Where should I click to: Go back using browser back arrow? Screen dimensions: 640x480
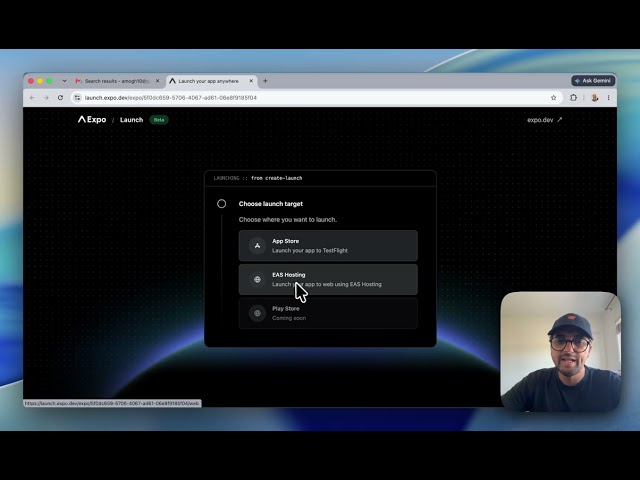(x=32, y=98)
